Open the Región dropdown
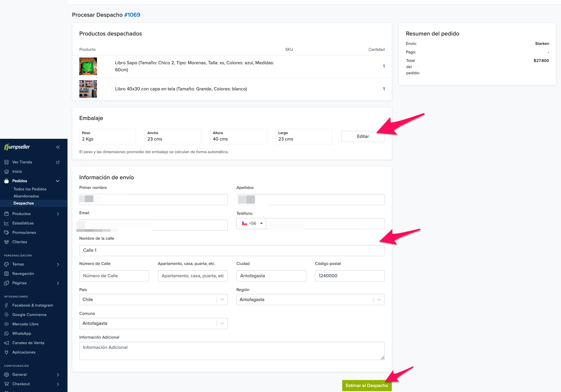The image size is (561, 392). click(310, 300)
